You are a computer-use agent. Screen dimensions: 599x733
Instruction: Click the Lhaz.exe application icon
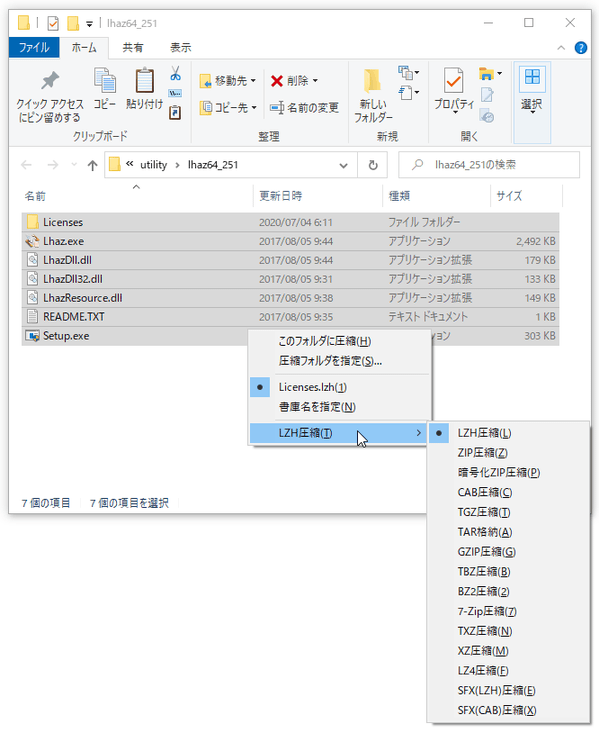pyautogui.click(x=32, y=241)
